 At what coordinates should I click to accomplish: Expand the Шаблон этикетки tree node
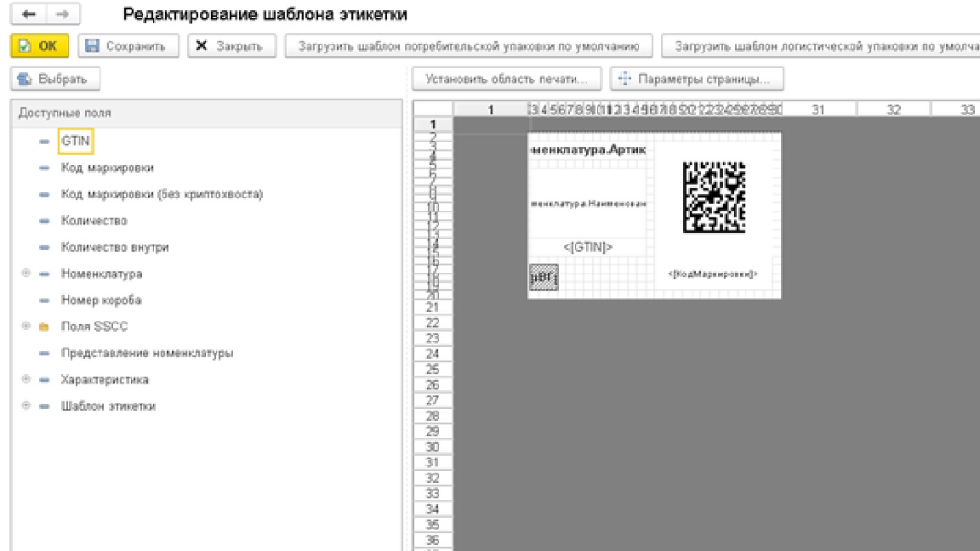tap(26, 406)
